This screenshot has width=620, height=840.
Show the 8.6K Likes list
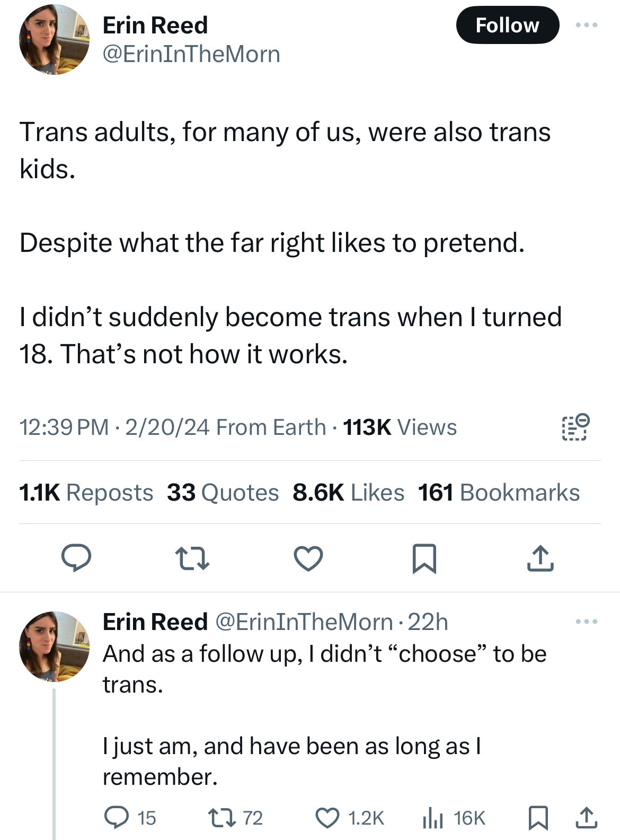coord(348,492)
